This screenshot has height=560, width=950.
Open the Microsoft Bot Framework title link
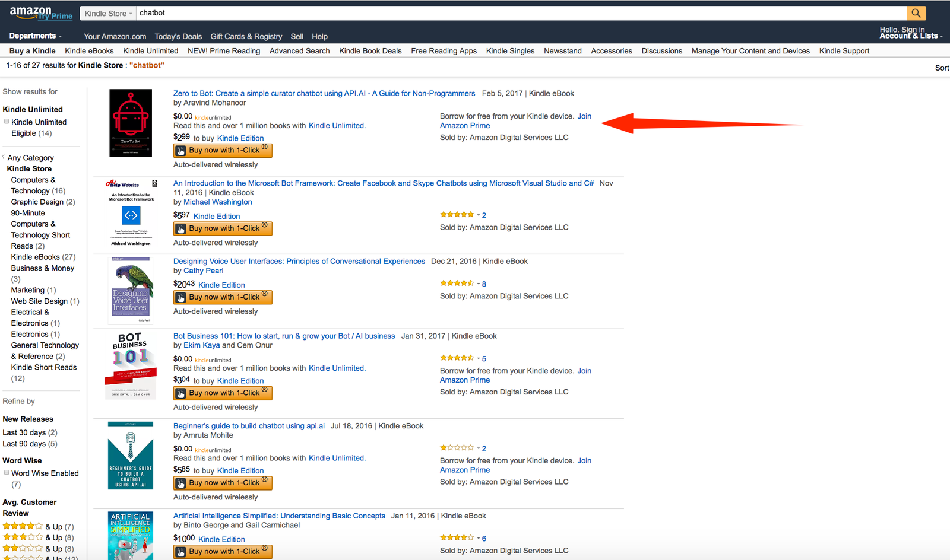point(384,183)
